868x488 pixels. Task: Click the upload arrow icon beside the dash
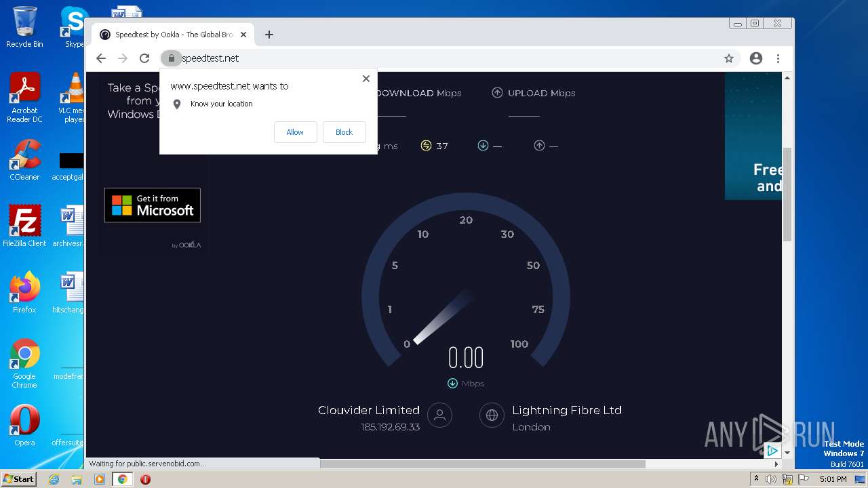click(539, 146)
